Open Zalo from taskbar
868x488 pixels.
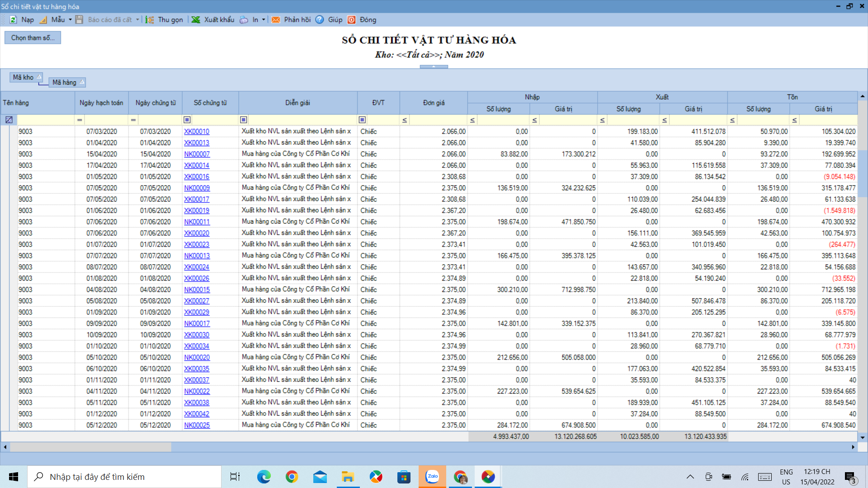[432, 477]
